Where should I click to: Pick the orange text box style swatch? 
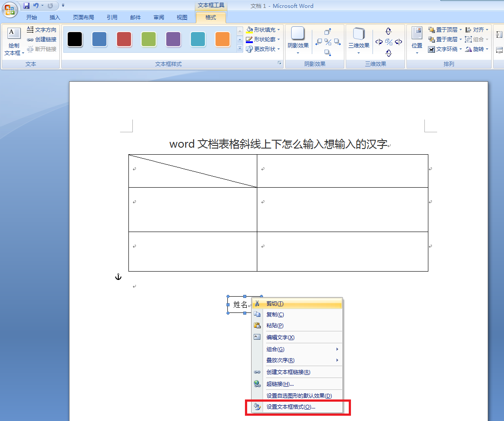(x=223, y=40)
